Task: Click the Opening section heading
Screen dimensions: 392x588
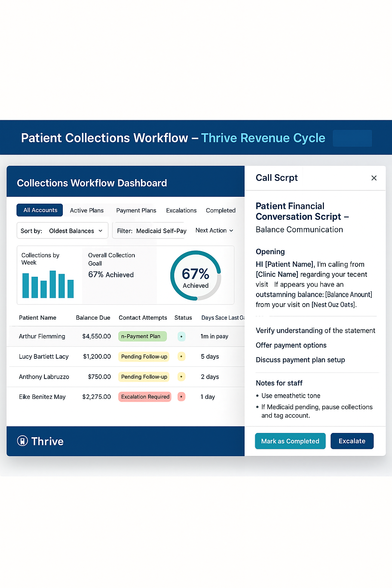Action: click(x=270, y=252)
